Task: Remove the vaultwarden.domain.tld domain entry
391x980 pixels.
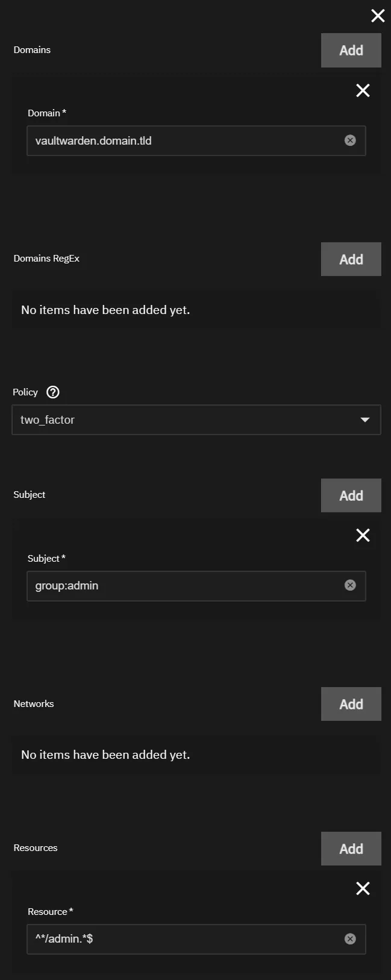Action: [363, 90]
